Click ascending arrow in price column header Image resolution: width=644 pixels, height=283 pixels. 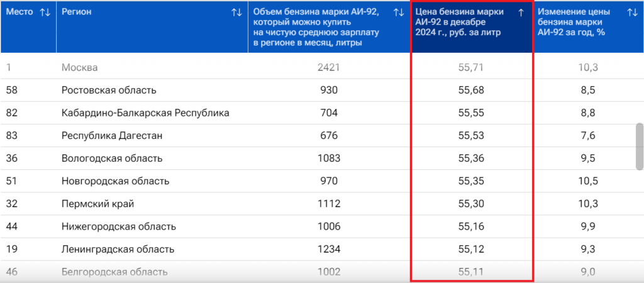click(x=521, y=13)
